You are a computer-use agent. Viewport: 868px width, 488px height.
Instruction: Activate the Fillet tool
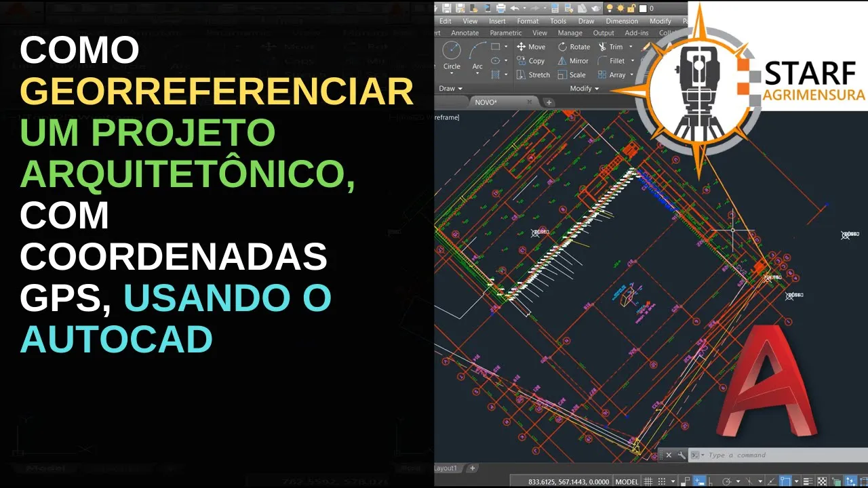[x=612, y=61]
